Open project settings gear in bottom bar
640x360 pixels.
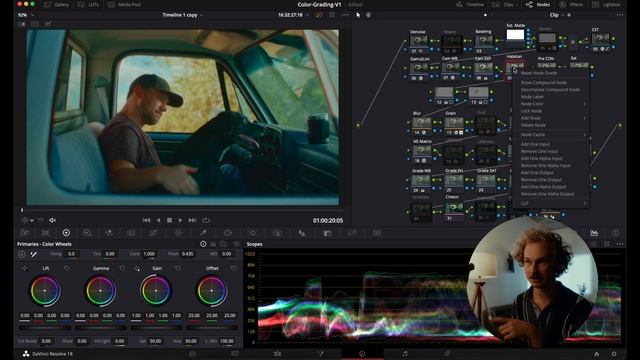[x=614, y=354]
